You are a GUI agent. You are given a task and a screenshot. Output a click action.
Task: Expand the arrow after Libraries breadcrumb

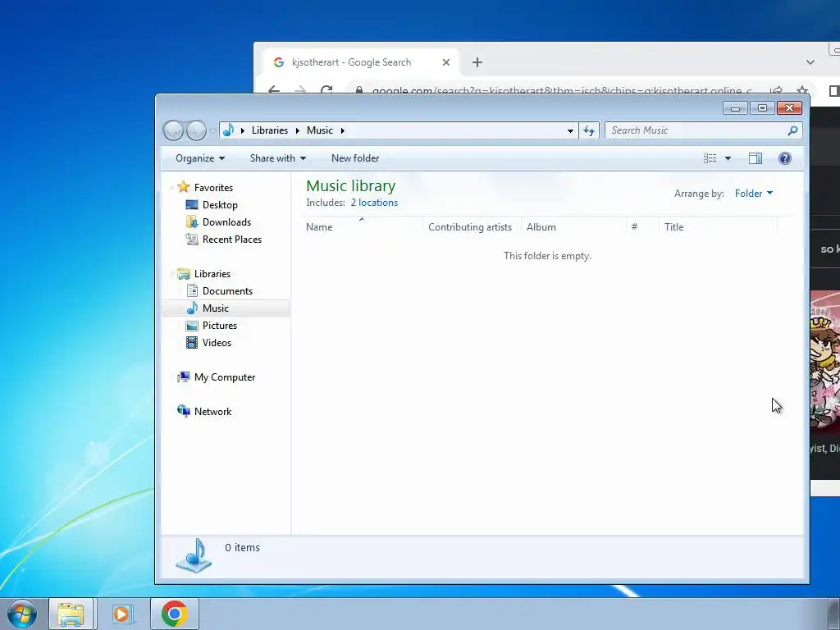tap(297, 130)
